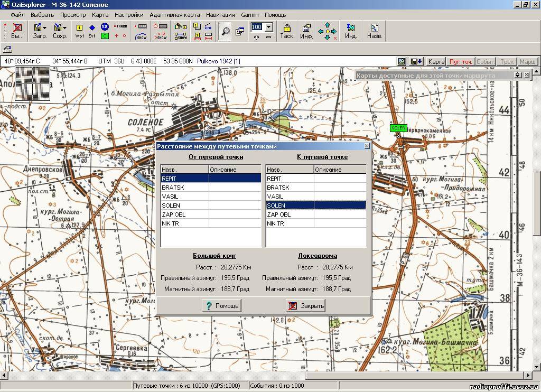Click the track control panel icon above SHOW
Image resolution: width=541 pixels, height=392 pixels.
click(142, 26)
